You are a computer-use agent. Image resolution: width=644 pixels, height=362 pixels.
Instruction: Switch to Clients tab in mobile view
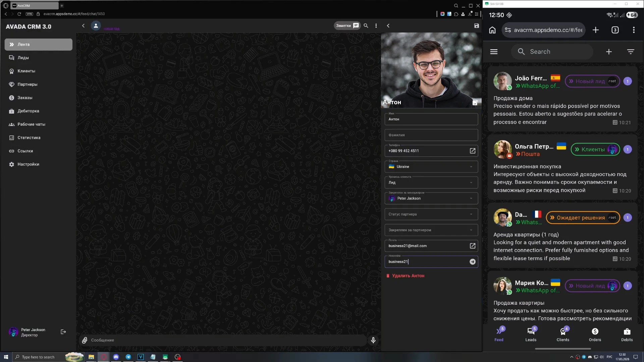pyautogui.click(x=562, y=334)
